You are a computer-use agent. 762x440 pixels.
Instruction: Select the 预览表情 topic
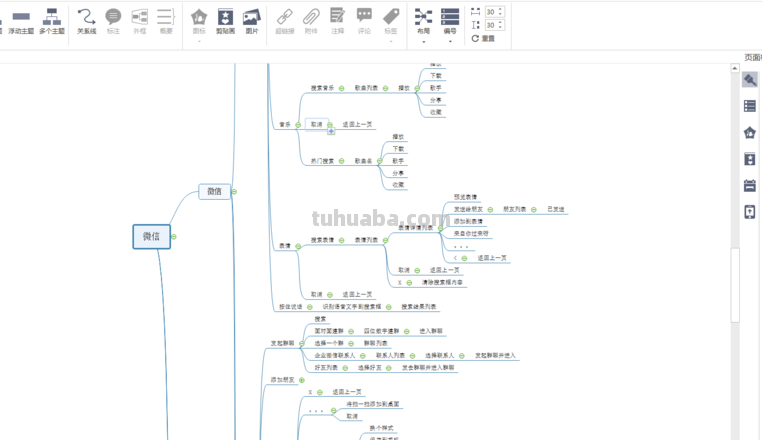tap(466, 197)
